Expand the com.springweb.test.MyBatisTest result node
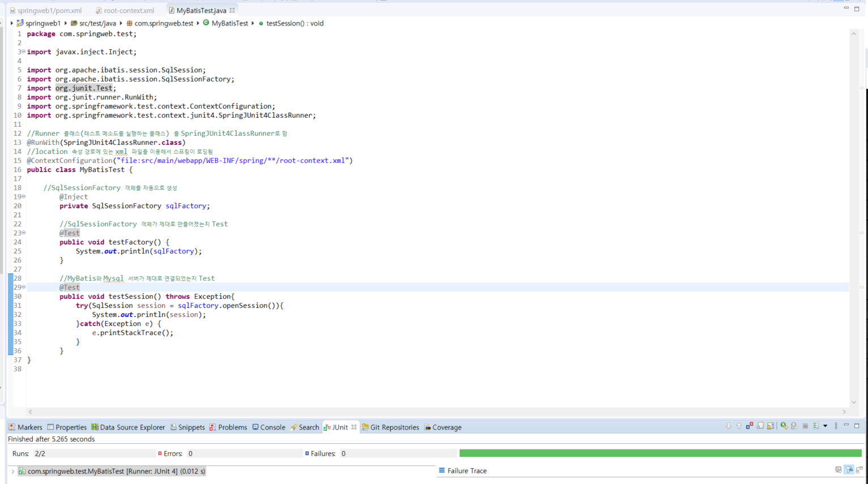868x484 pixels. click(x=12, y=471)
